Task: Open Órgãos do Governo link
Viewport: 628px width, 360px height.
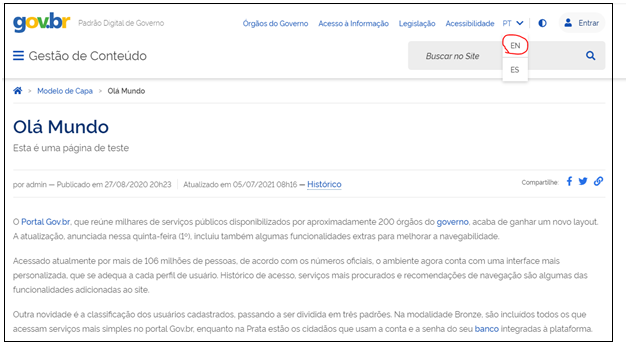Action: point(275,24)
